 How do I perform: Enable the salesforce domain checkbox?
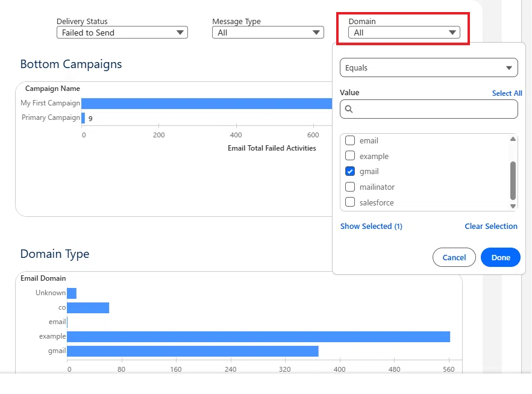tap(350, 202)
